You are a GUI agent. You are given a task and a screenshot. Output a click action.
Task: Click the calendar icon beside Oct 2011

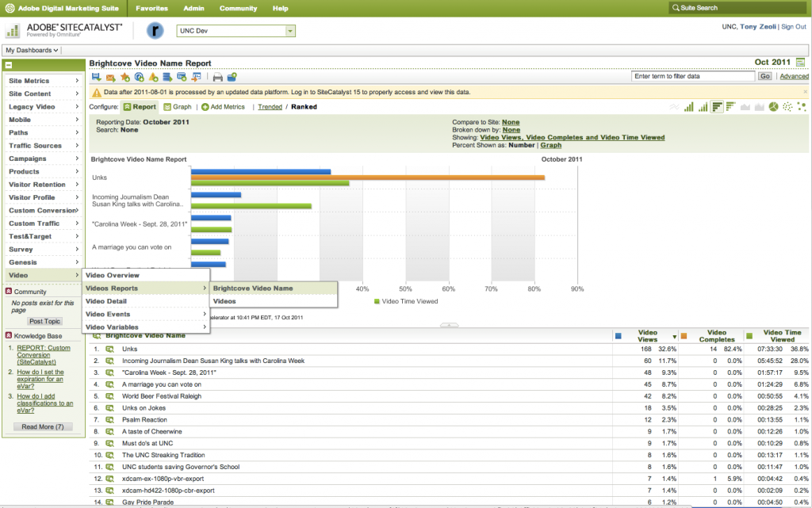point(801,62)
